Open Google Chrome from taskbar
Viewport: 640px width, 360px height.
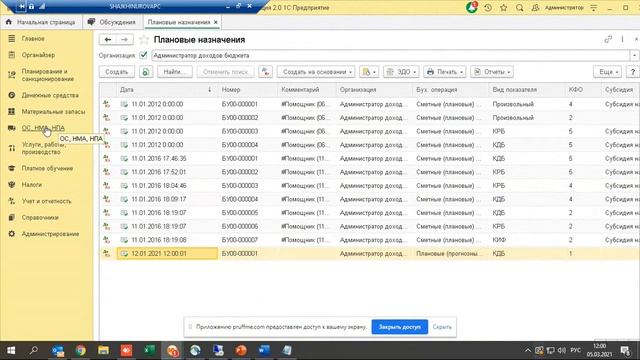(80, 350)
